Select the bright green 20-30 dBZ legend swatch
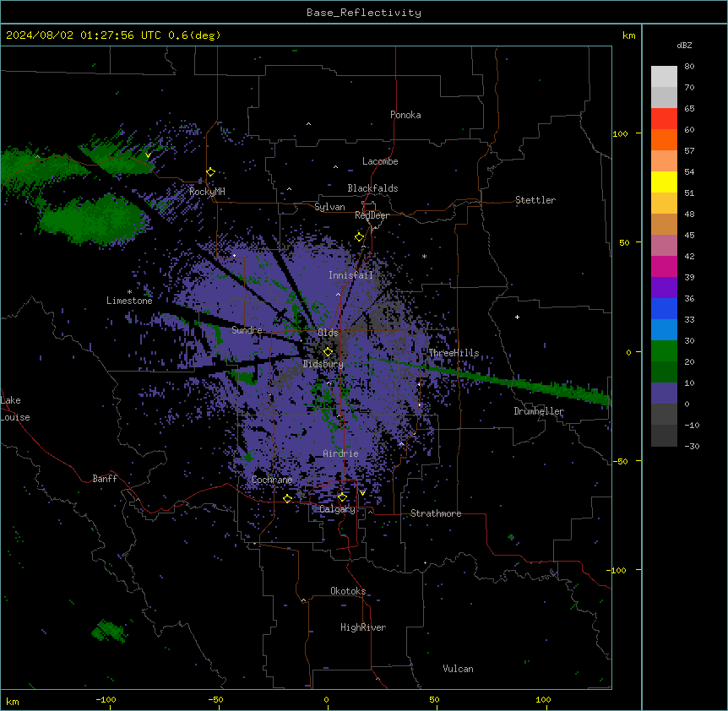728x711 pixels. 664,351
